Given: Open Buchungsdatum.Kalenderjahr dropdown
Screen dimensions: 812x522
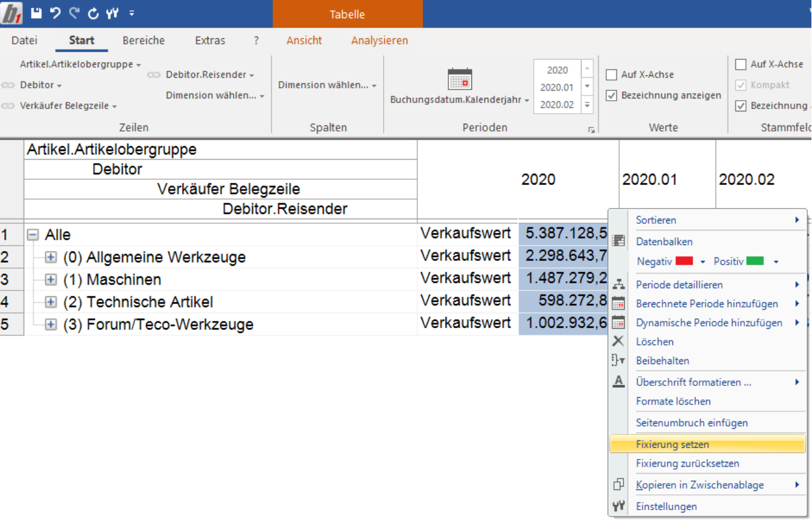Looking at the screenshot, I should click(x=460, y=100).
